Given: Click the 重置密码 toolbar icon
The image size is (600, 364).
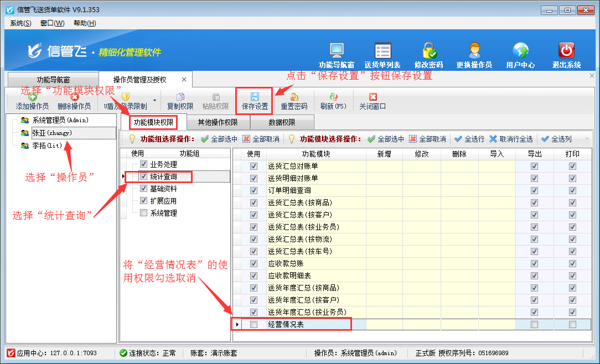Looking at the screenshot, I should [x=294, y=97].
